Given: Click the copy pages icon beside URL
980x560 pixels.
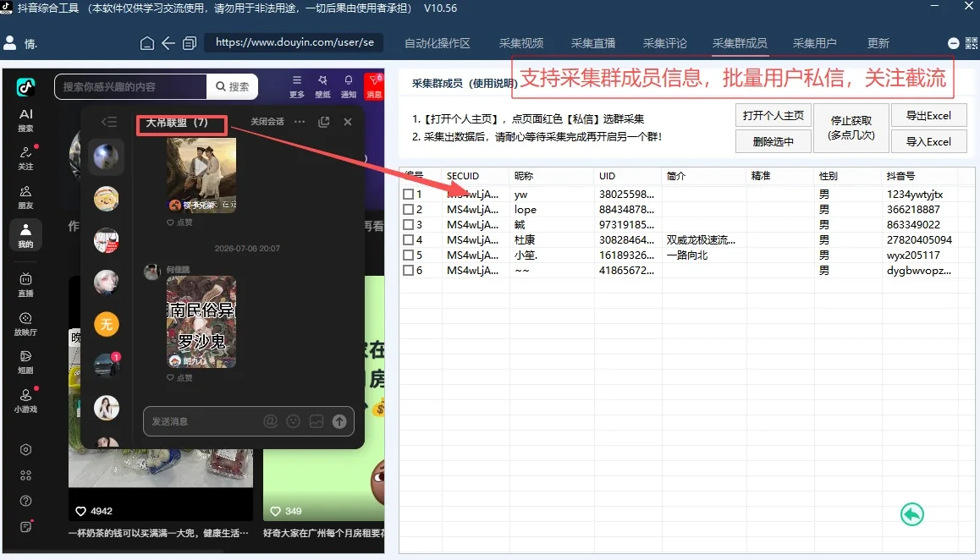Looking at the screenshot, I should pos(190,43).
